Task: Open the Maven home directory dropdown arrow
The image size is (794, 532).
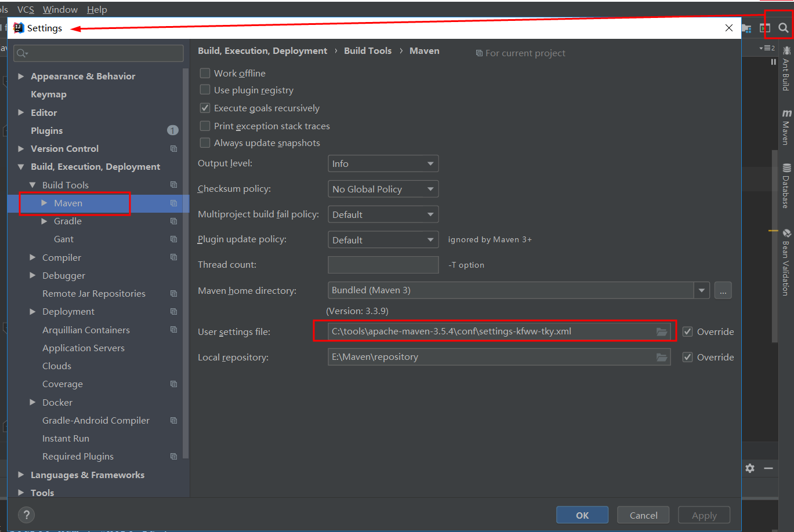Action: coord(702,290)
